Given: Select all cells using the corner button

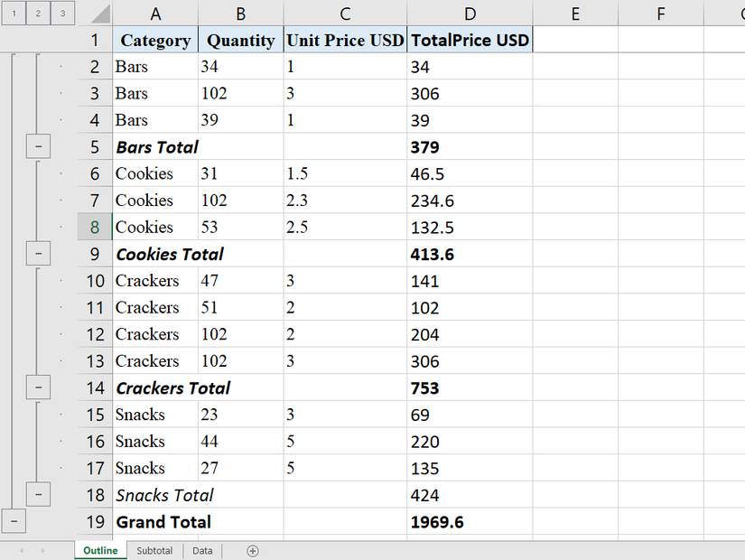Looking at the screenshot, I should [98, 13].
